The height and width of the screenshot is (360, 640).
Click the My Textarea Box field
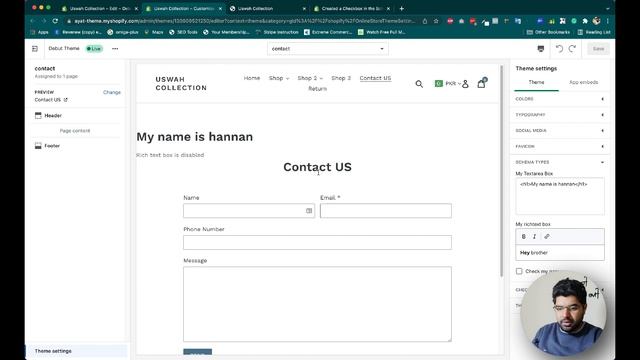click(560, 196)
